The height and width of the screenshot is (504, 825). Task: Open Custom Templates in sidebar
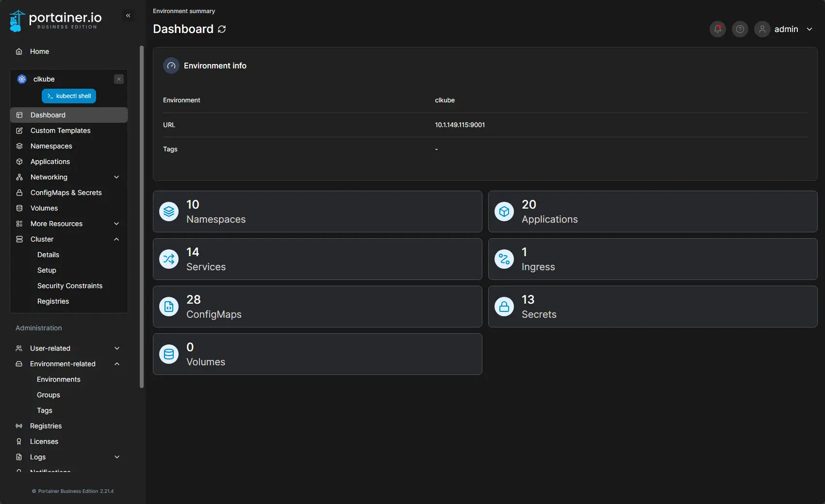click(x=61, y=130)
